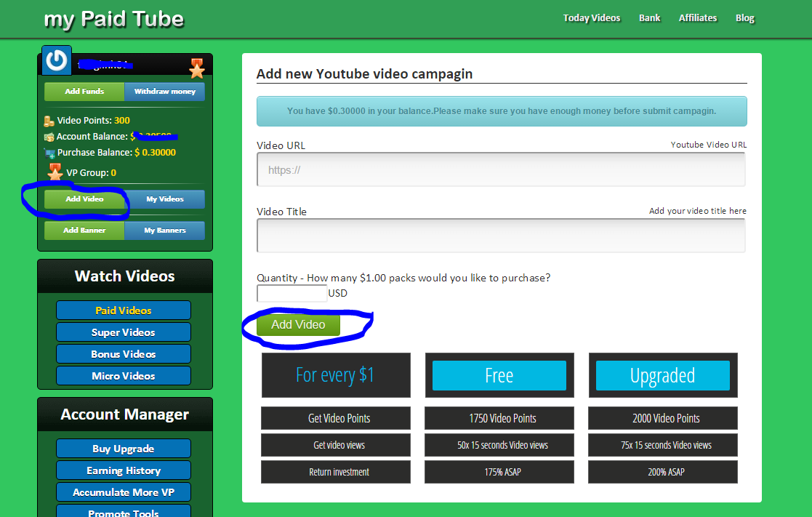
Task: Click the 200% ASAP cell
Action: point(663,472)
